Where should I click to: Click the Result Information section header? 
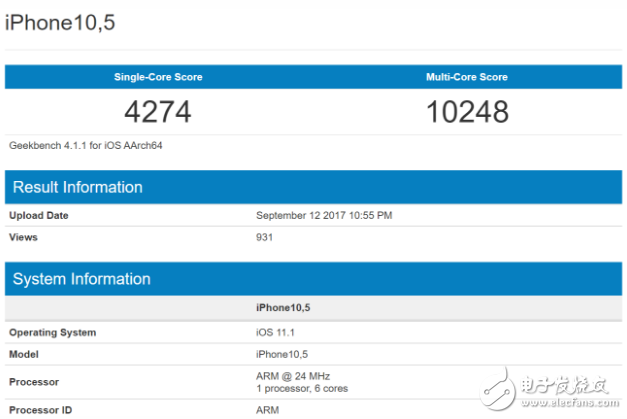pos(76,187)
